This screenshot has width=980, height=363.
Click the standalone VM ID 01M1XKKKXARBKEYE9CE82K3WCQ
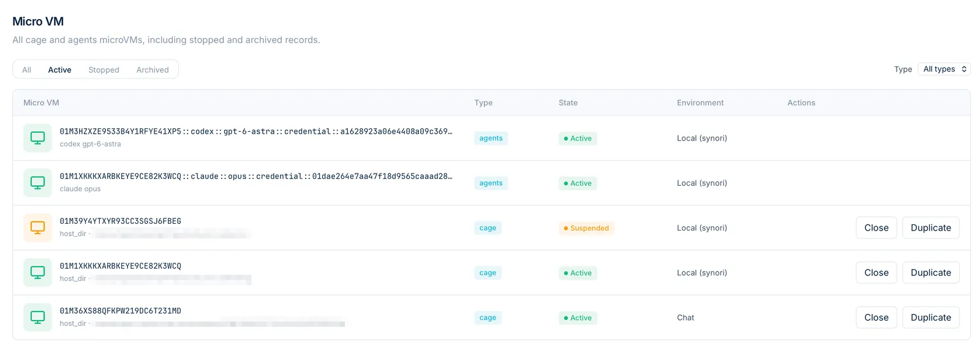[120, 266]
